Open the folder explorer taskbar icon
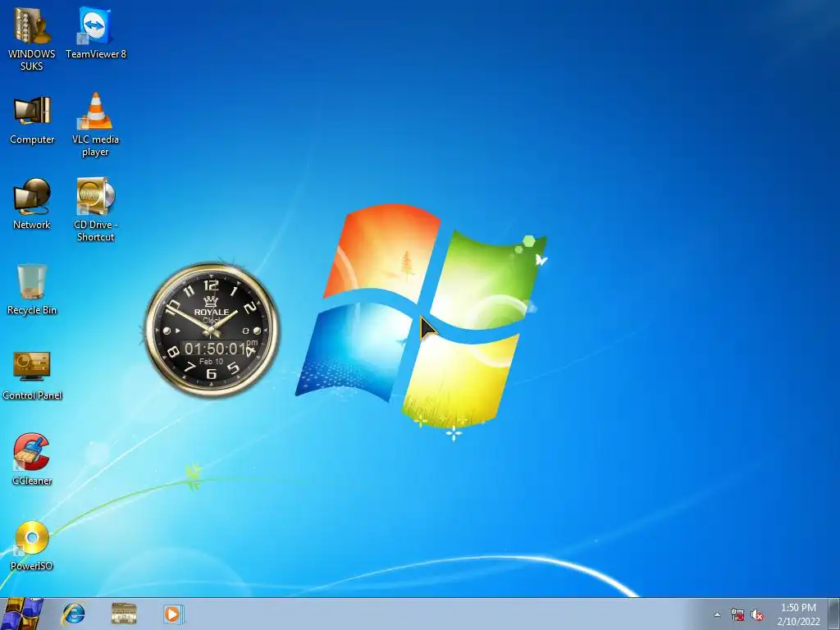 pos(124,614)
